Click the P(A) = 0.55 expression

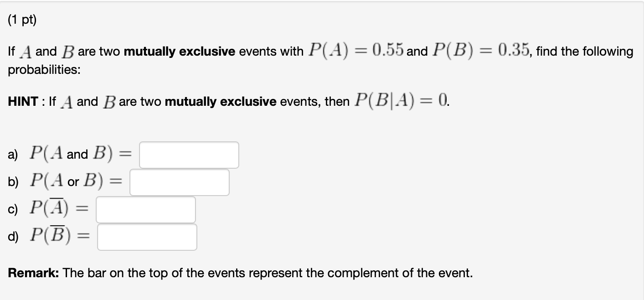point(356,51)
